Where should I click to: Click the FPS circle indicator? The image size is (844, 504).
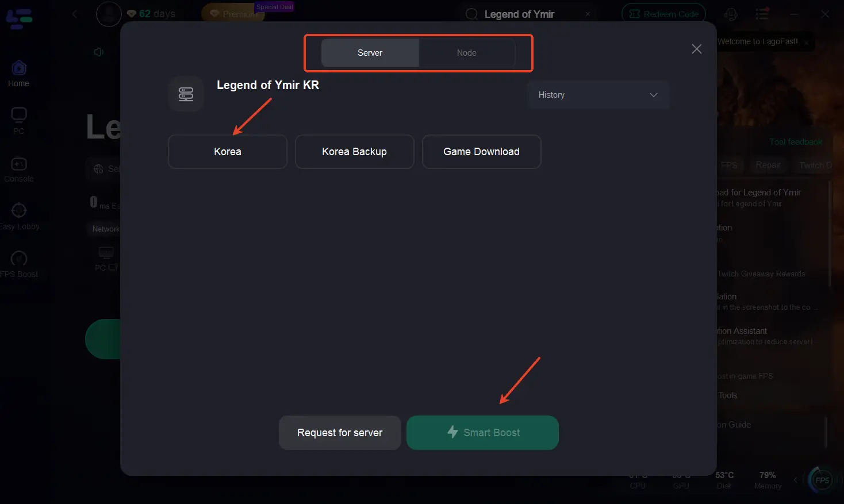point(822,480)
